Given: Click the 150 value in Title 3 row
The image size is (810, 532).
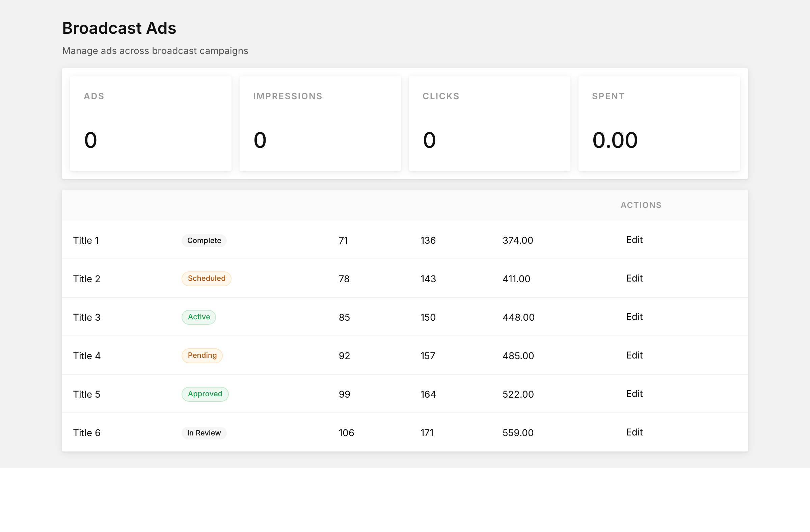Looking at the screenshot, I should click(428, 317).
